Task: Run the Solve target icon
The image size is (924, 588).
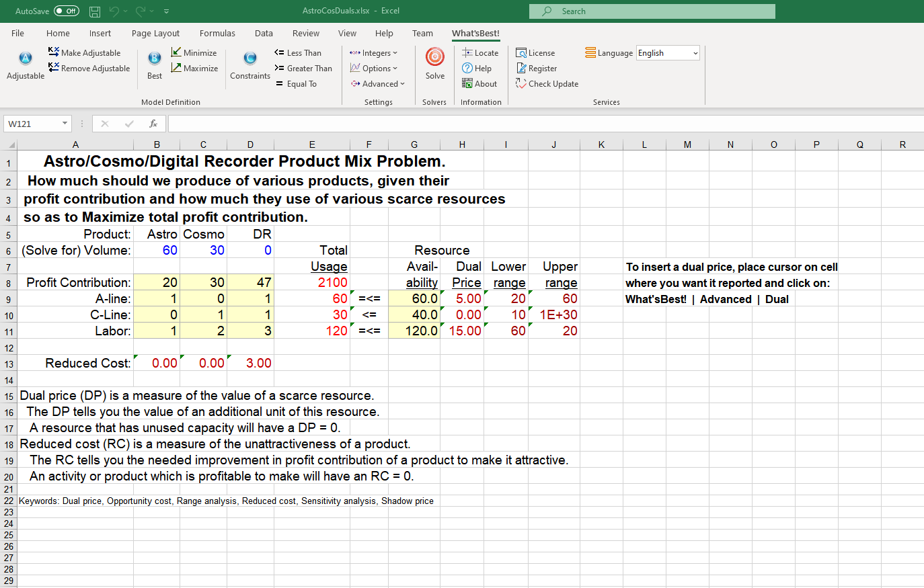Action: point(435,57)
